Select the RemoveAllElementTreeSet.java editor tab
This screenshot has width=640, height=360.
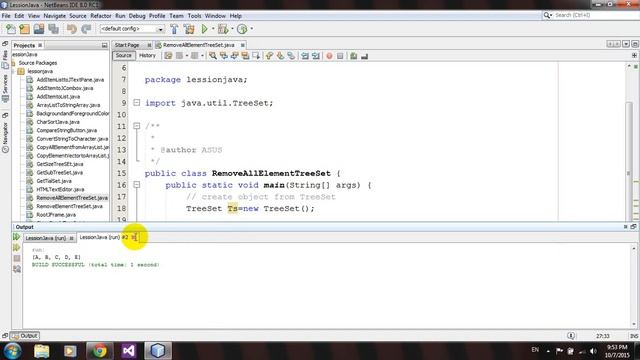198,45
